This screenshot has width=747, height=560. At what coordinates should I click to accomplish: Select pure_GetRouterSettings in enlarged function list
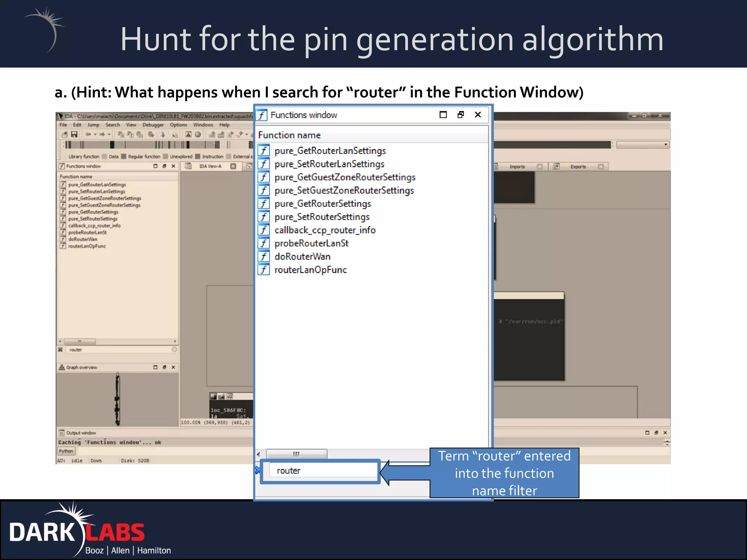[323, 203]
